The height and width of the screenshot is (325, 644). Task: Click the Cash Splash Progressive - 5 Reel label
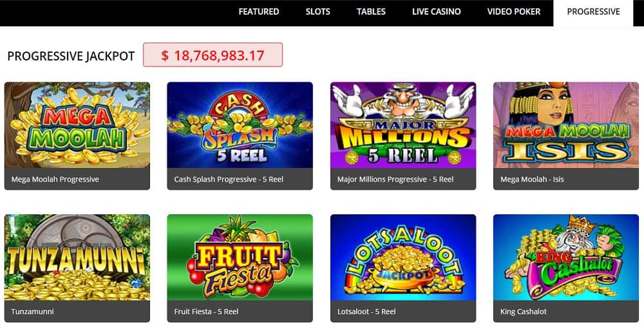coord(229,180)
